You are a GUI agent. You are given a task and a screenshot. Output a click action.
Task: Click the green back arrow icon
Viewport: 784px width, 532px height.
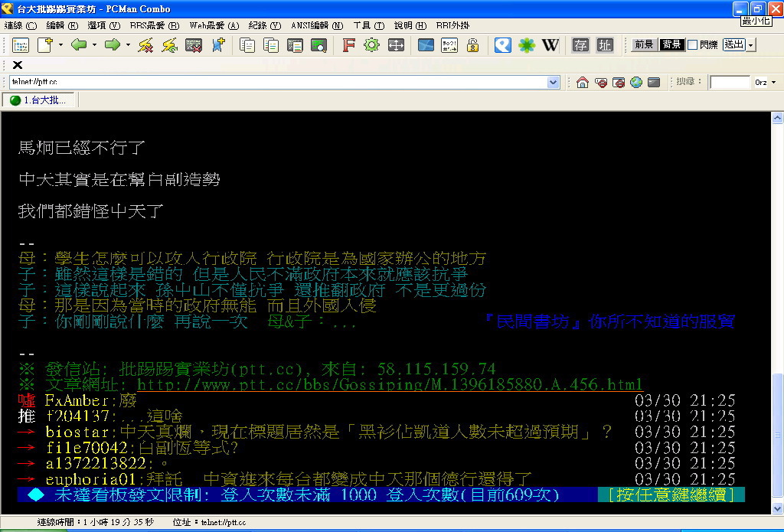point(78,45)
